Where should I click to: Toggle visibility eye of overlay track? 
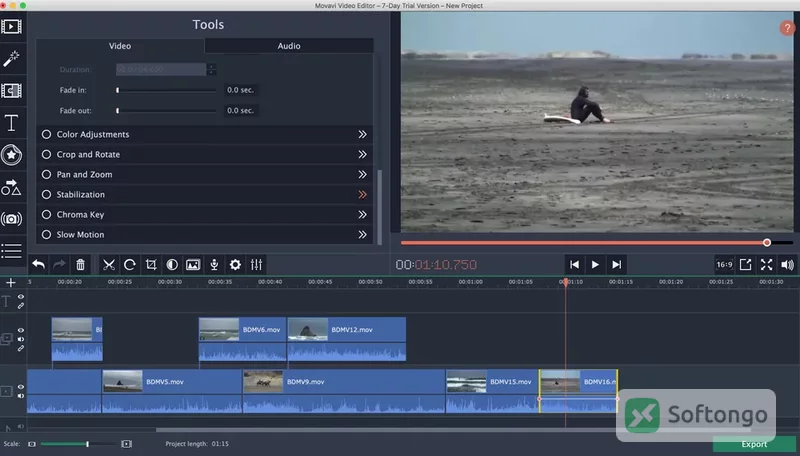pyautogui.click(x=21, y=330)
